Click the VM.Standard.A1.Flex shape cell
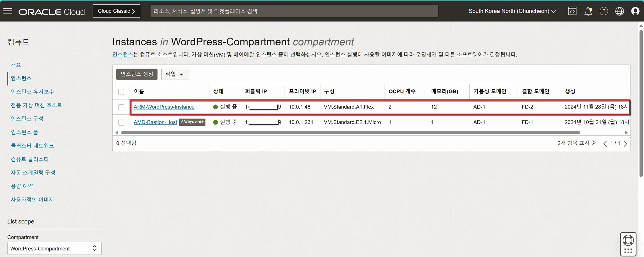This screenshot has height=257, width=644. 349,107
